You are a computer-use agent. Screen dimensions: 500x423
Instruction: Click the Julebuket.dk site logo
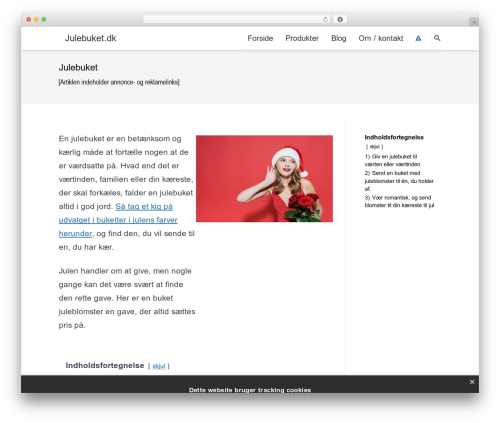click(90, 38)
